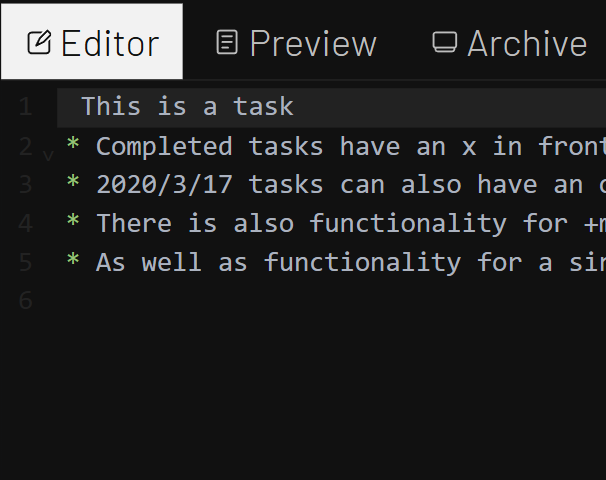The height and width of the screenshot is (480, 606).
Task: Click the green asterisk on line 2
Action: tap(73, 146)
